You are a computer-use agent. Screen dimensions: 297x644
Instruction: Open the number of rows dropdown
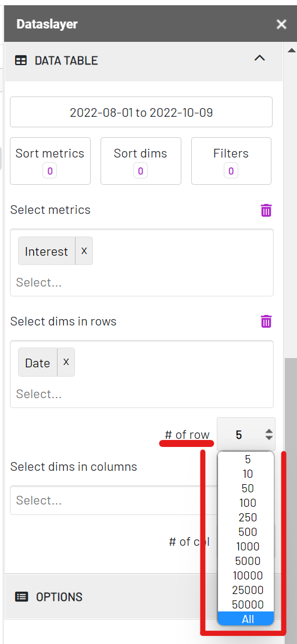(x=246, y=435)
